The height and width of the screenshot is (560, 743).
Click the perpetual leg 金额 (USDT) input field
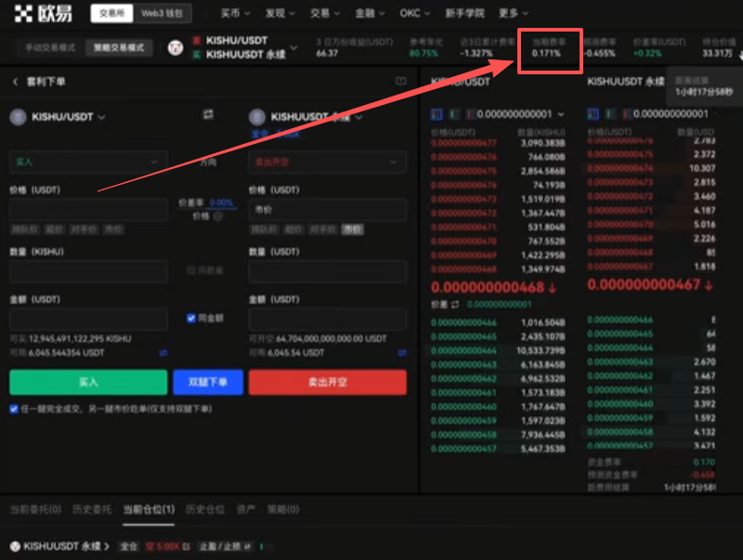[x=328, y=319]
